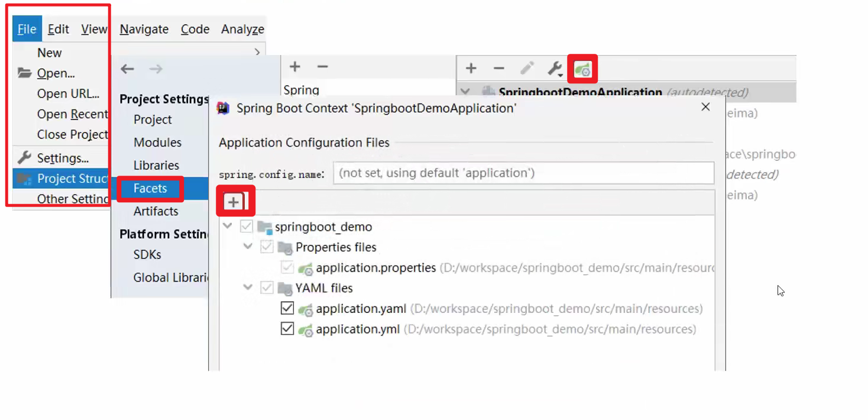Screen dimensions: 868x420
Task: Select Project under Project Settings
Action: [153, 119]
